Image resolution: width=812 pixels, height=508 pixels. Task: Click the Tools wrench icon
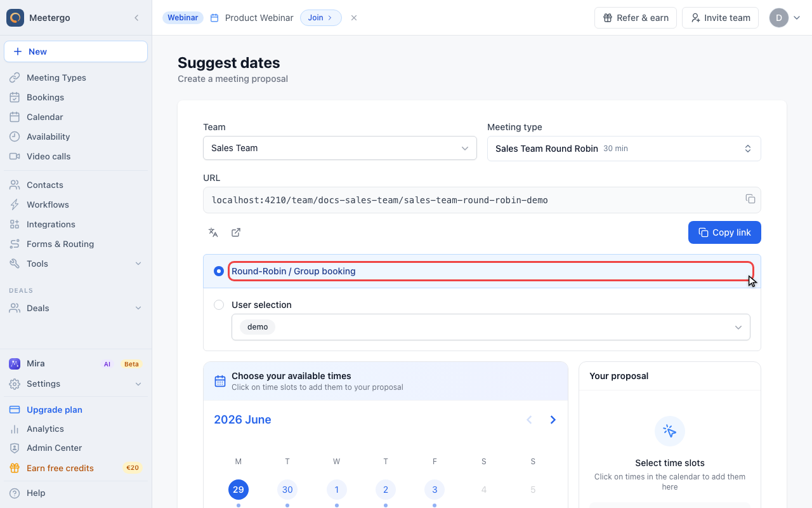(x=15, y=264)
